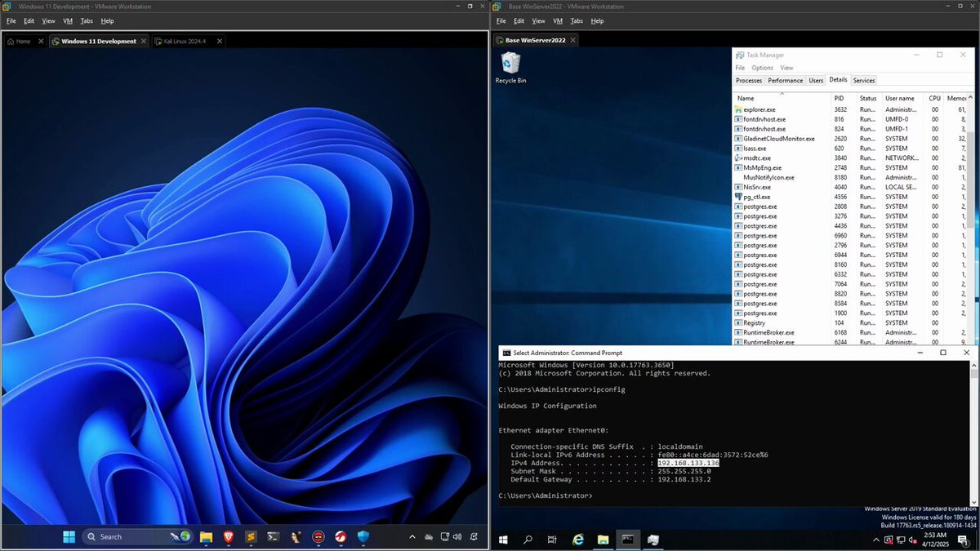Image resolution: width=980 pixels, height=551 pixels.
Task: Open File menu in Task Manager
Action: (x=740, y=68)
